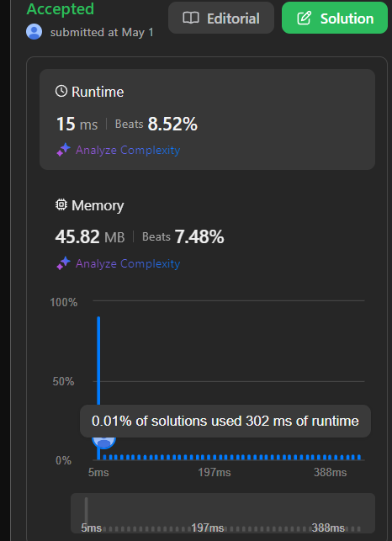
Task: Select the Runtime stats card
Action: [207, 119]
